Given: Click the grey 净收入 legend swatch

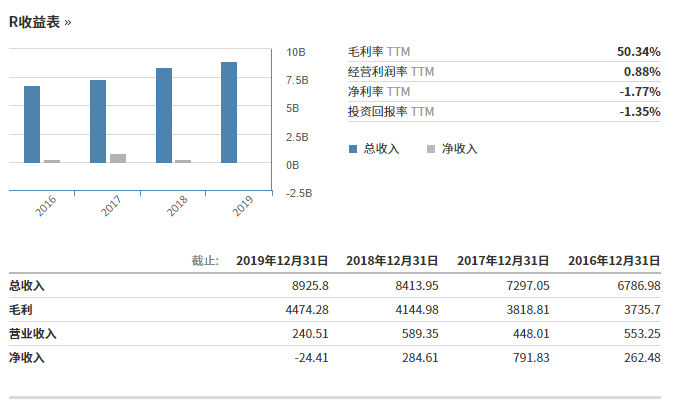Looking at the screenshot, I should pos(431,149).
